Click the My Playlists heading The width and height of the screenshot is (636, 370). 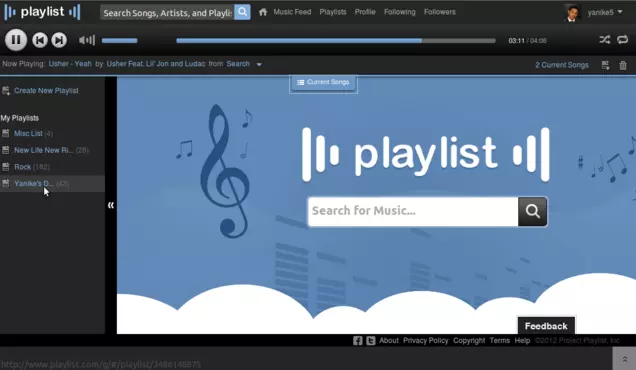[x=19, y=118]
